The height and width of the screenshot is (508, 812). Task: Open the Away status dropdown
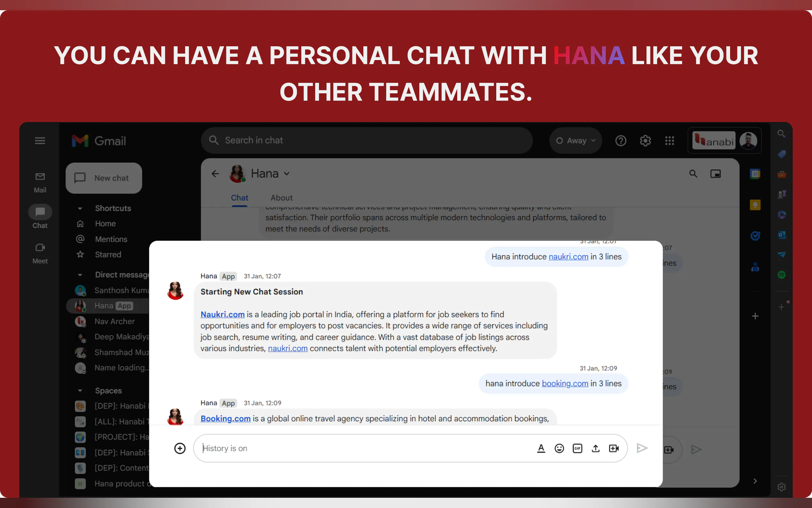[x=575, y=140]
